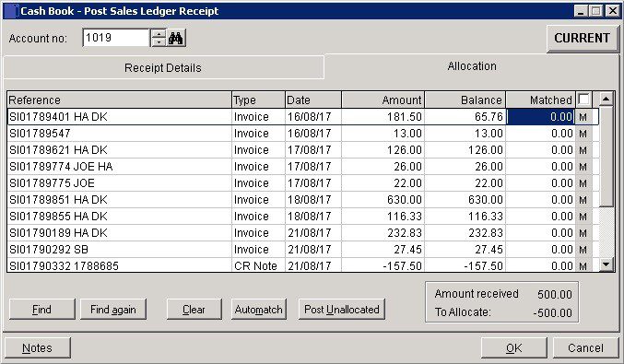Sort by the Type column header

(x=258, y=100)
